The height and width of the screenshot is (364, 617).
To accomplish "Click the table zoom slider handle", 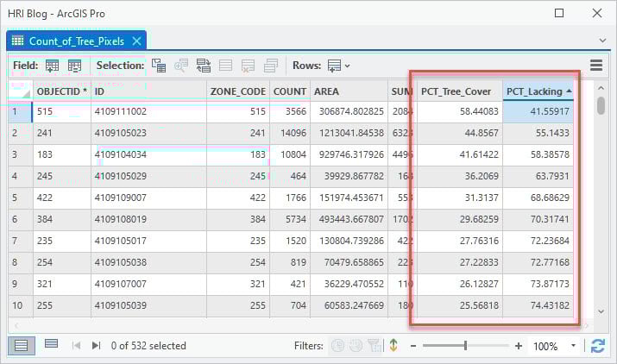I will click(x=465, y=346).
